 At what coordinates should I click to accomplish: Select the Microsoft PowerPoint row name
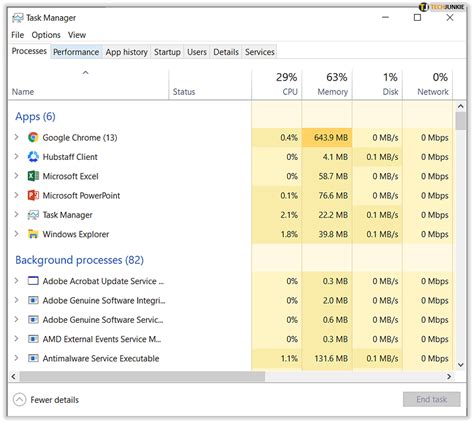81,196
